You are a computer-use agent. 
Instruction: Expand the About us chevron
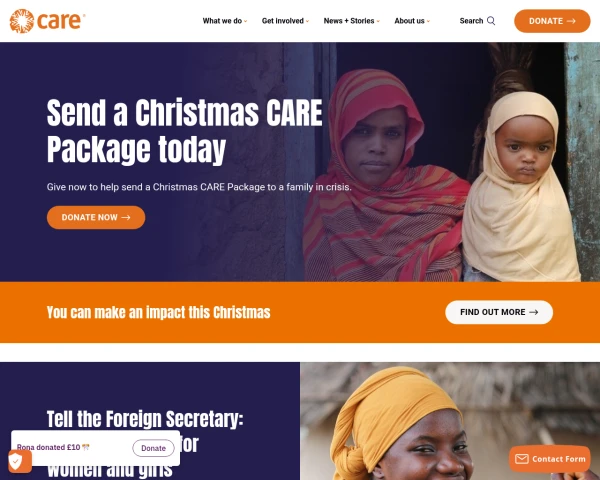pyautogui.click(x=428, y=21)
